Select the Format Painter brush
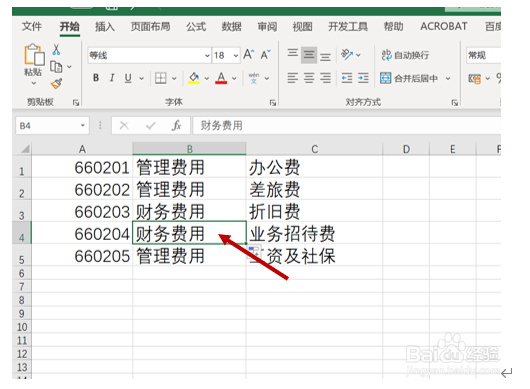Image resolution: width=530 pixels, height=389 pixels. click(56, 83)
